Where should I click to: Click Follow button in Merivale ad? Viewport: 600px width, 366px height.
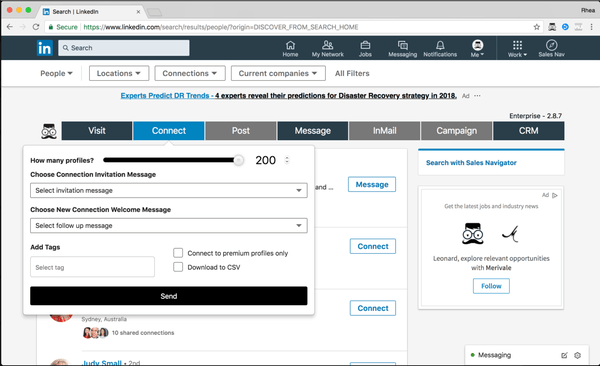pos(491,286)
